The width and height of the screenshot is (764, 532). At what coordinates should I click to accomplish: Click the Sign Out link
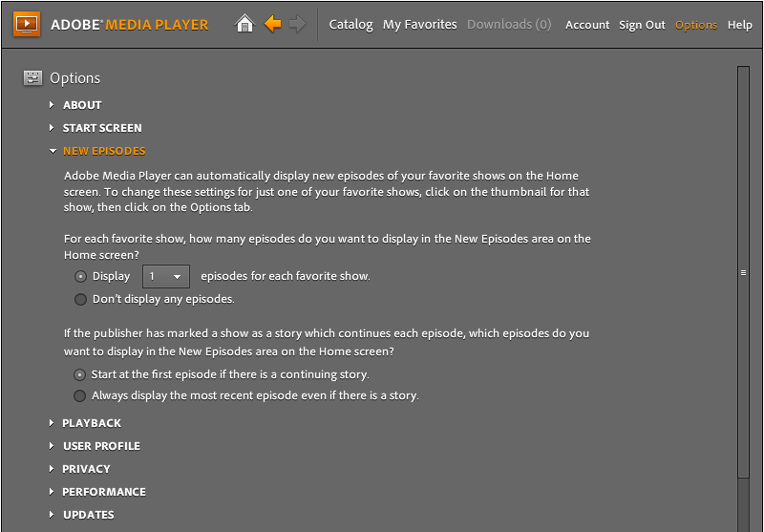[x=642, y=25]
